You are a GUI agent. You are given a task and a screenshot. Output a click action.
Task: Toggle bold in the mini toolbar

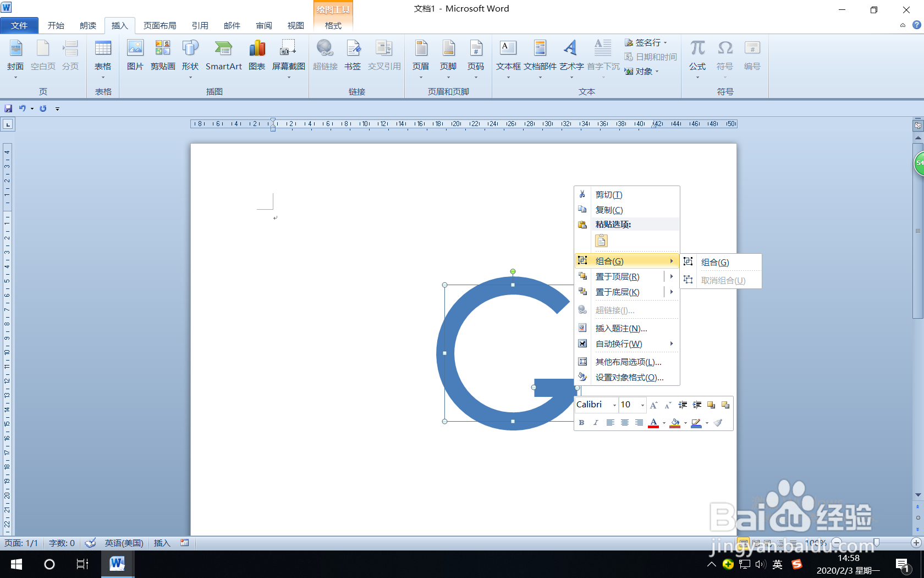click(581, 423)
